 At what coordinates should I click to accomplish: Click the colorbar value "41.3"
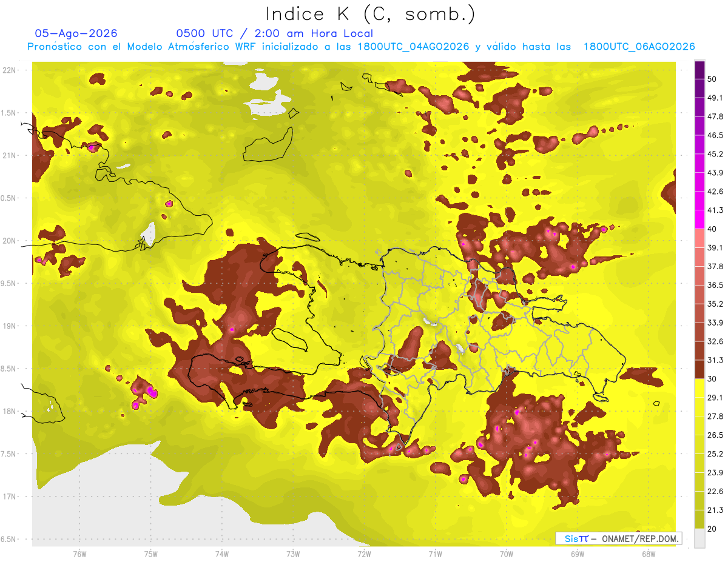click(715, 210)
